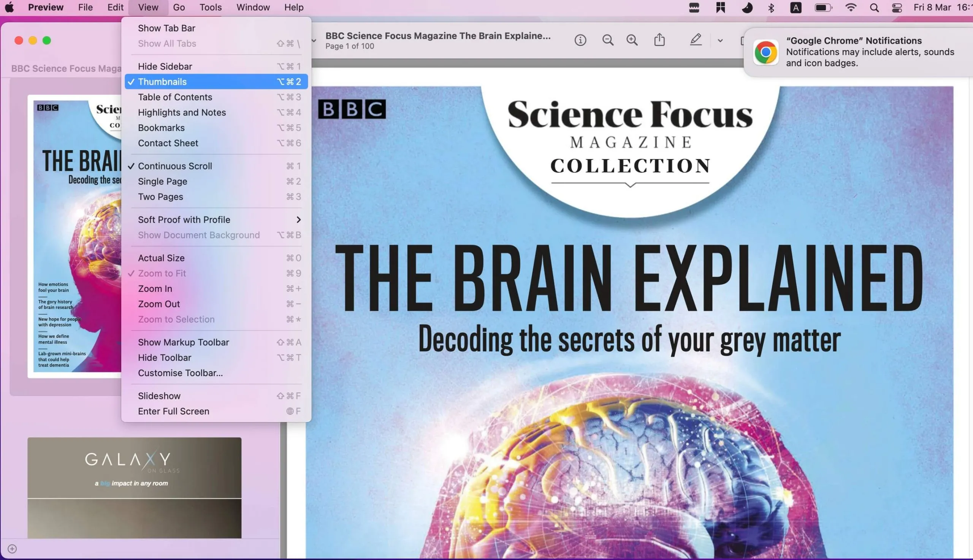Click the Markup pen icon
Image resolution: width=973 pixels, height=560 pixels.
pos(695,40)
